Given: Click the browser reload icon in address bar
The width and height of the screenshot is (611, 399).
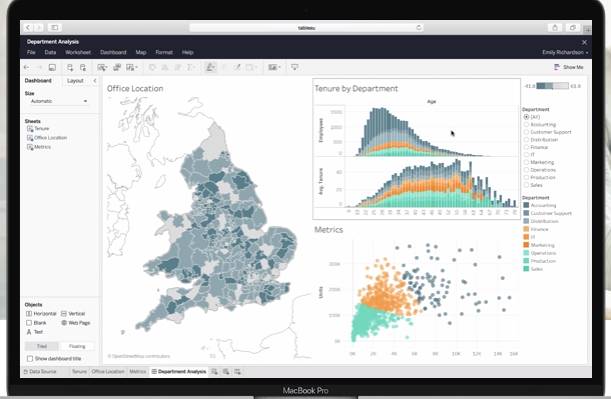Looking at the screenshot, I should click(x=419, y=28).
